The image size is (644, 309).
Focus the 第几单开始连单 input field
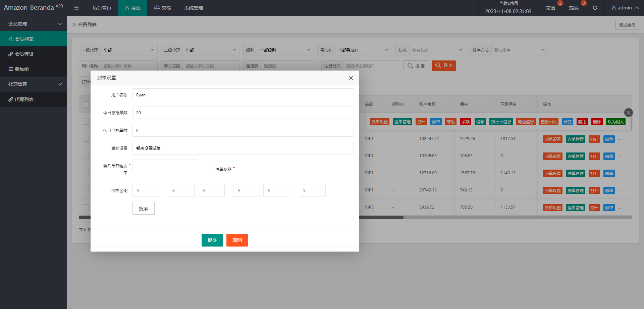(164, 166)
